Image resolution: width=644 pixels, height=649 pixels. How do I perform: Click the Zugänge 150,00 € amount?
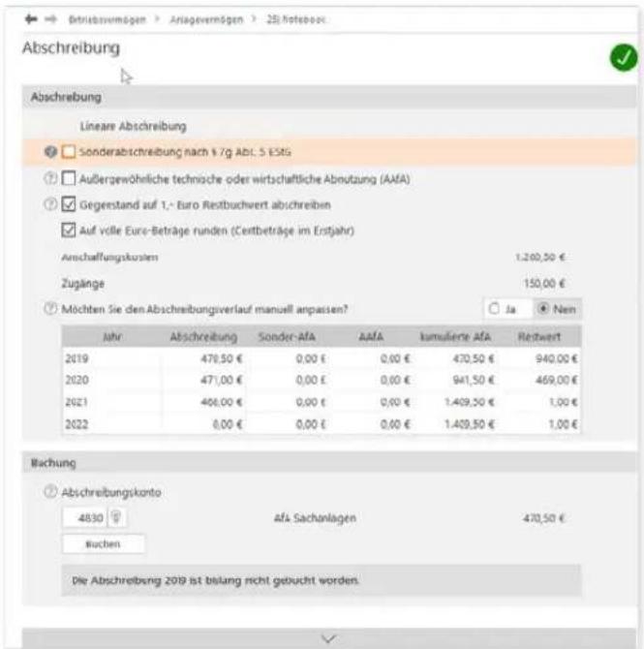pos(544,284)
